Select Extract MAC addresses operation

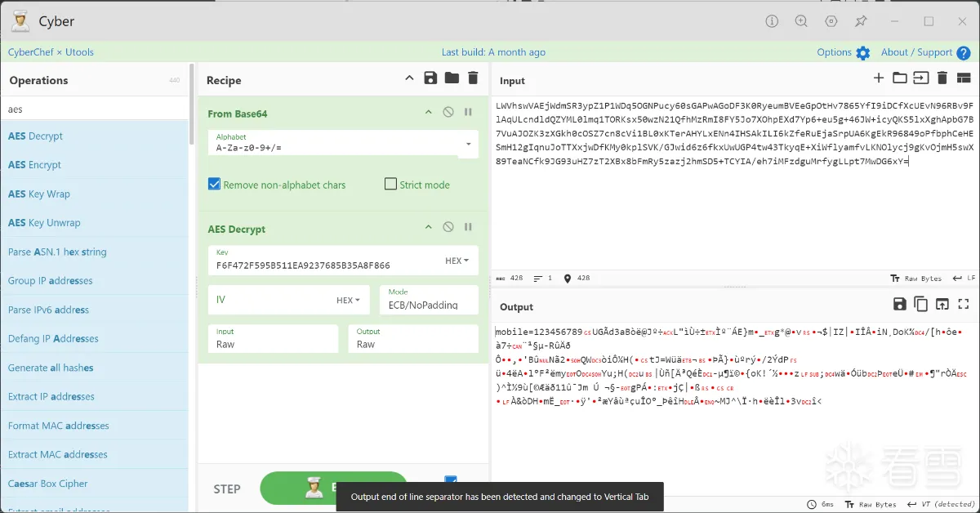tap(94, 455)
